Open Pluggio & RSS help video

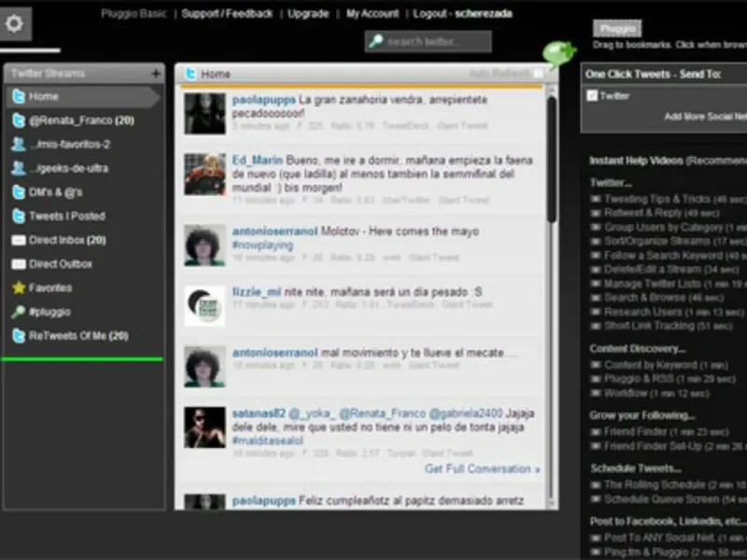[669, 379]
